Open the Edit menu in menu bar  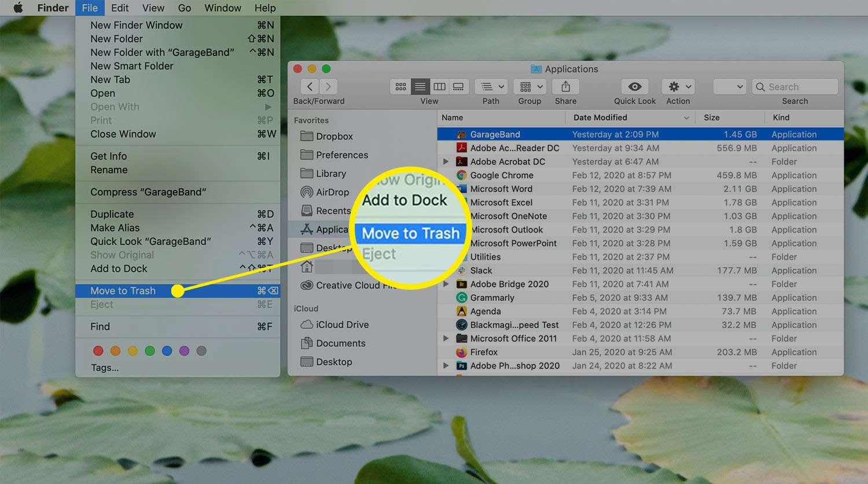120,8
